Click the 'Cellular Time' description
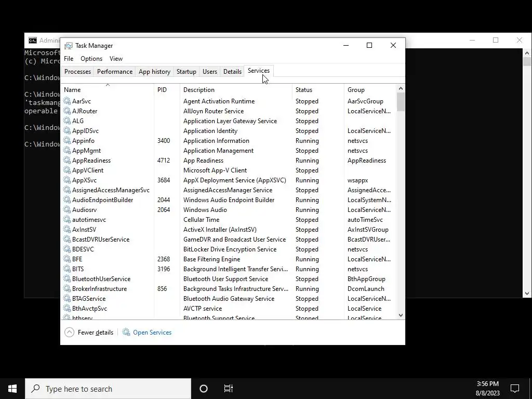This screenshot has width=532, height=399. [x=201, y=220]
